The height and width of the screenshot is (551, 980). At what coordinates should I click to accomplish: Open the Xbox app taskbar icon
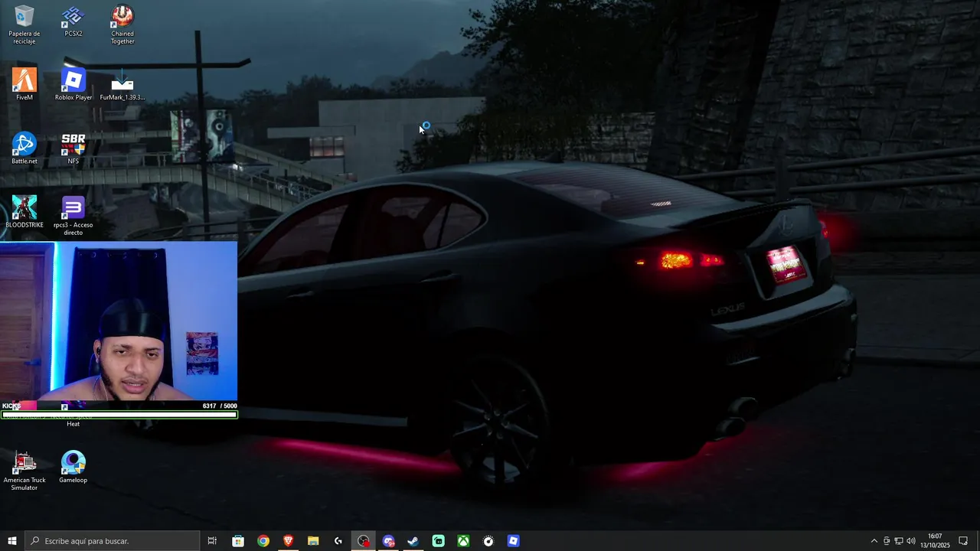(463, 541)
